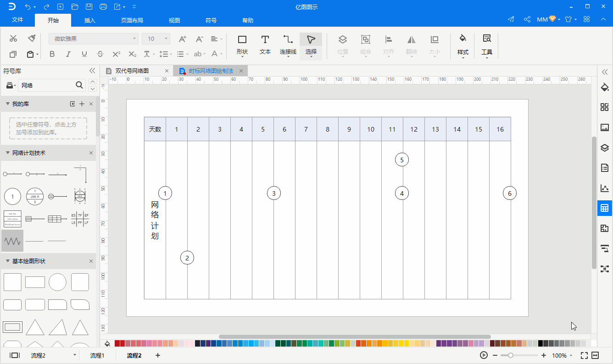Viewport: 613px width, 364px height.
Task: Open the text alignment dropdown
Action: click(216, 39)
